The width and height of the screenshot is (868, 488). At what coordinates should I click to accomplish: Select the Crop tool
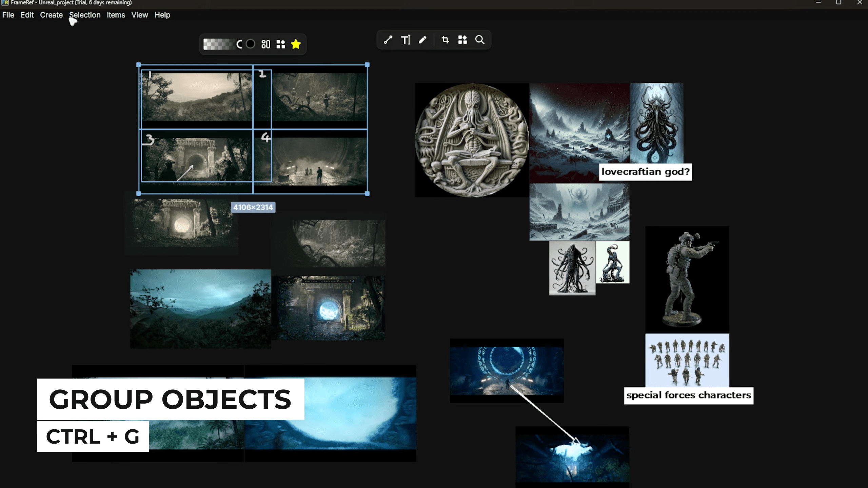point(445,40)
